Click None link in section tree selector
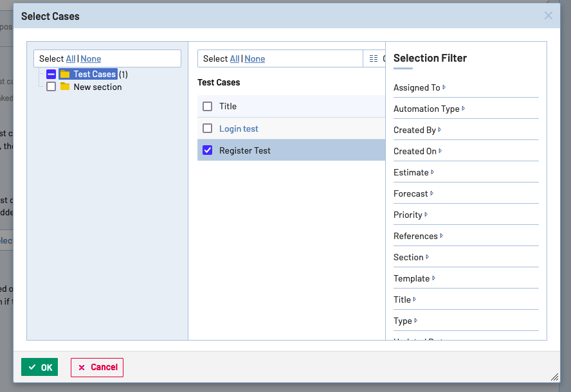 tap(91, 58)
